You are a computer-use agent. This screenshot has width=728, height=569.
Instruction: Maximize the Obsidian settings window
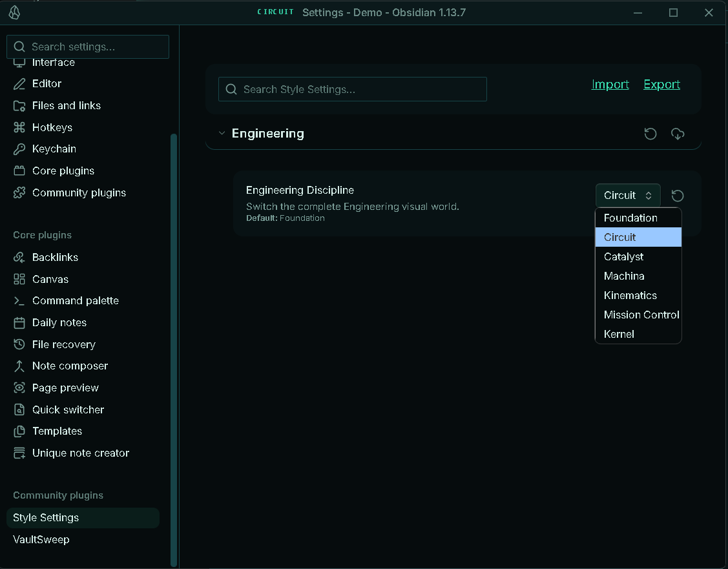pos(673,12)
